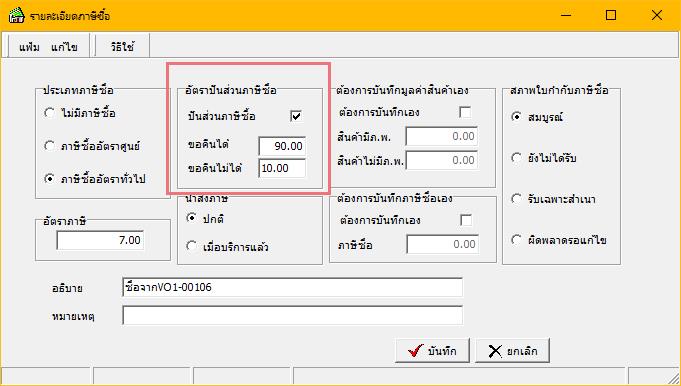Click the ภาษีซื้อ amount field
The width and height of the screenshot is (681, 386).
tap(443, 244)
